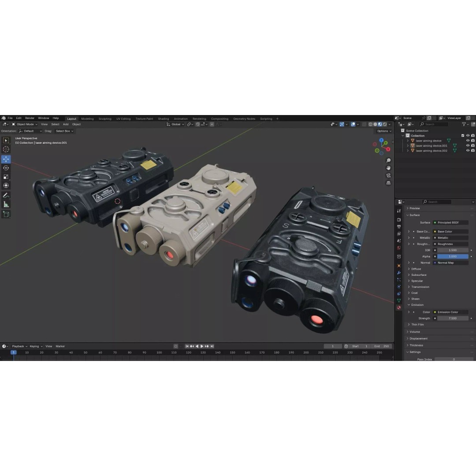Collapse the Surface panel
Image resolution: width=476 pixels, height=476 pixels.
point(414,215)
